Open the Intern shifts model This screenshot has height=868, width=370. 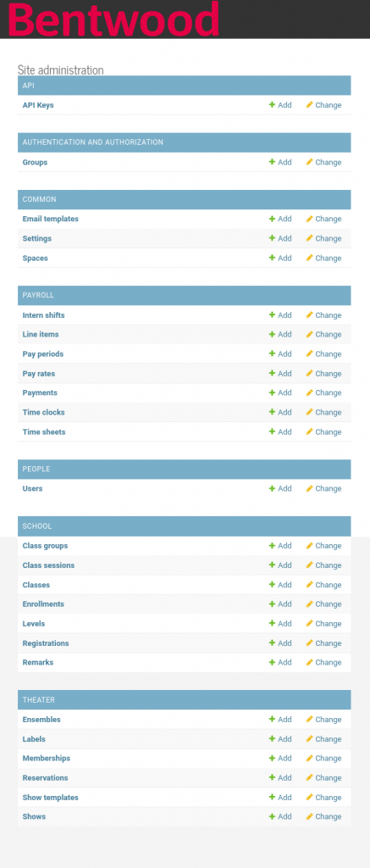click(44, 315)
